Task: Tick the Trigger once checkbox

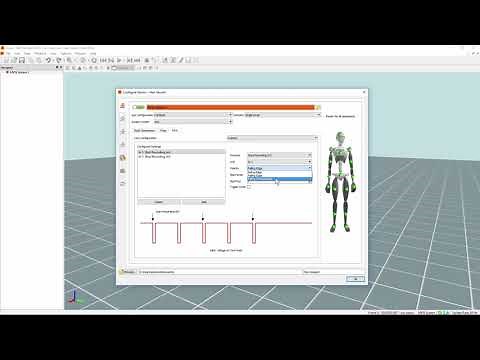Action: pyautogui.click(x=249, y=187)
